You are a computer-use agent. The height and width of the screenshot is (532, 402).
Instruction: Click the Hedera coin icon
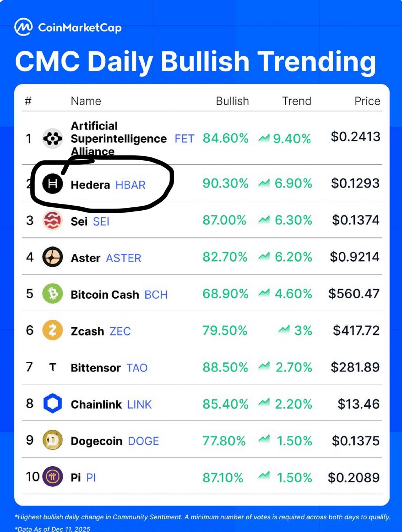point(53,184)
